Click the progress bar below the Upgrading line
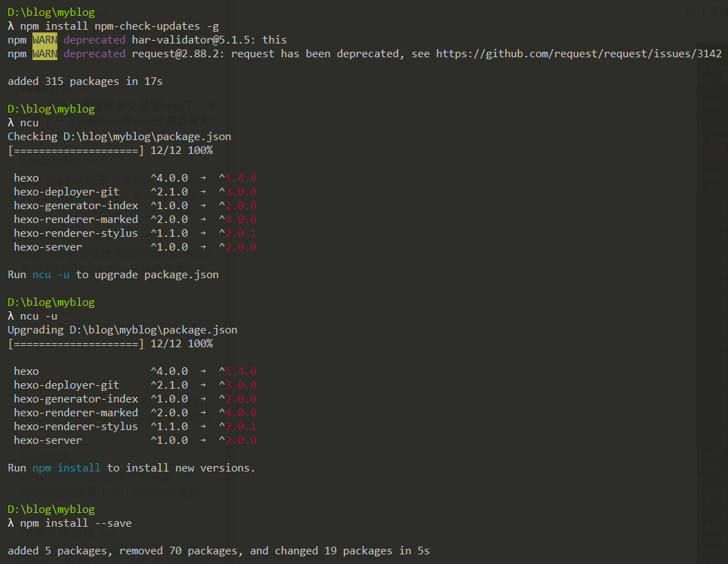This screenshot has height=564, width=728. click(x=75, y=344)
